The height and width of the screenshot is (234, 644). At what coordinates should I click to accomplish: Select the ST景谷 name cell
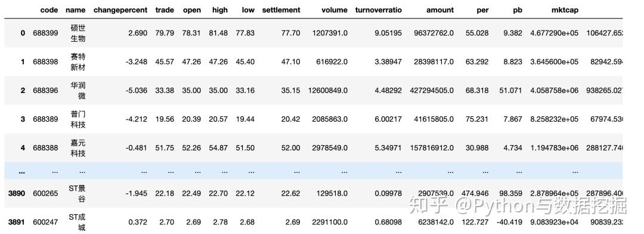pos(77,193)
